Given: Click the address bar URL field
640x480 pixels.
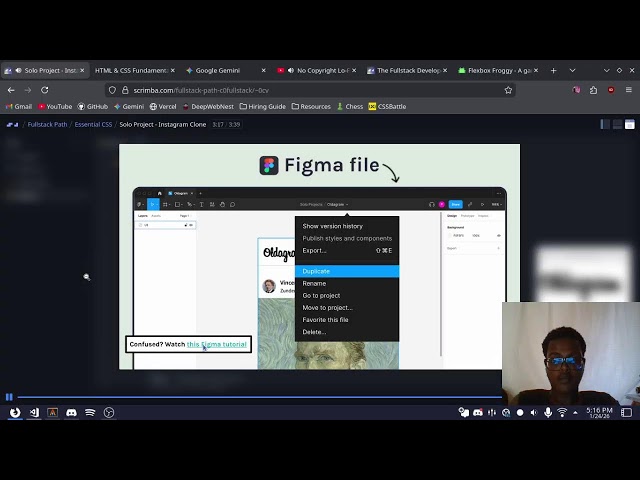Looking at the screenshot, I should click(x=310, y=90).
